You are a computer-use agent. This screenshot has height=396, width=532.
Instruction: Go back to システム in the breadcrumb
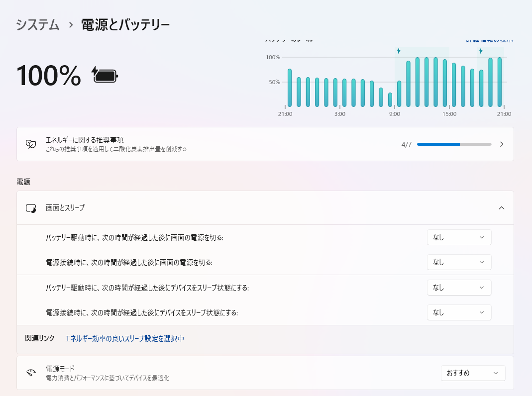click(x=38, y=24)
